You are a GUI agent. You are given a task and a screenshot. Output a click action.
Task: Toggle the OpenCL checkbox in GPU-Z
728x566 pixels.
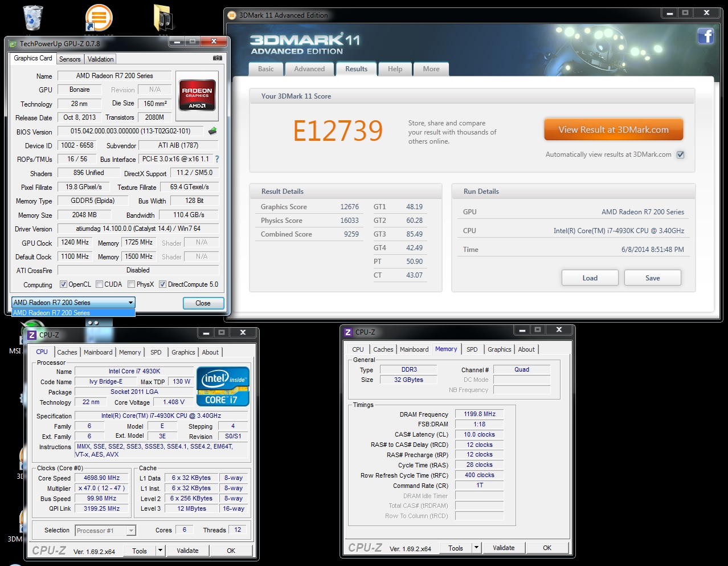(x=64, y=284)
